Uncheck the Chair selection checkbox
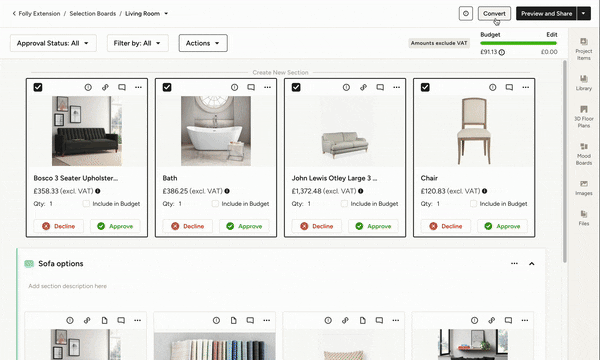Image resolution: width=600 pixels, height=360 pixels. [x=425, y=87]
